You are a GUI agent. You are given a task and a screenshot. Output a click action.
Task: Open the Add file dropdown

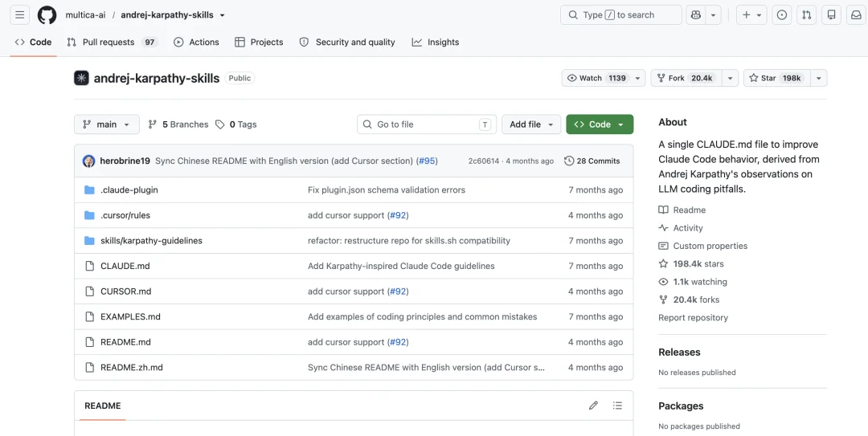point(531,124)
